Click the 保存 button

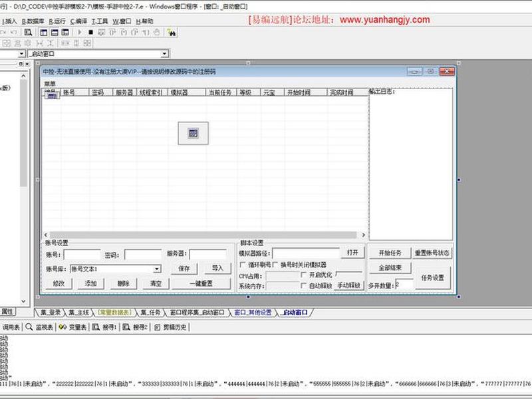click(184, 269)
